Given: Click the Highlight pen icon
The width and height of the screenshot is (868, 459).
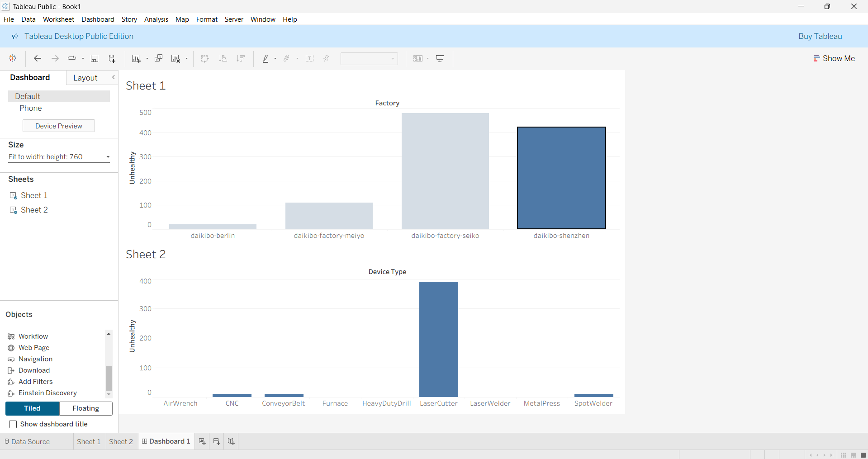Looking at the screenshot, I should tap(266, 58).
